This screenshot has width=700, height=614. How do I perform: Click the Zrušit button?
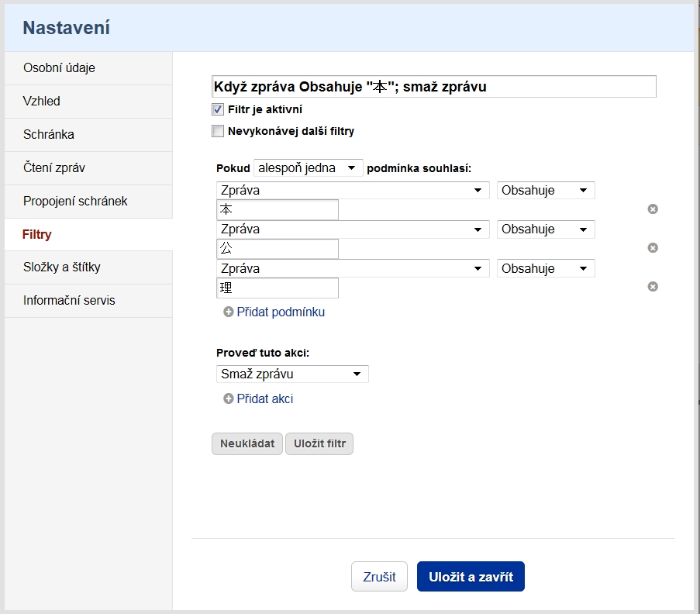379,577
